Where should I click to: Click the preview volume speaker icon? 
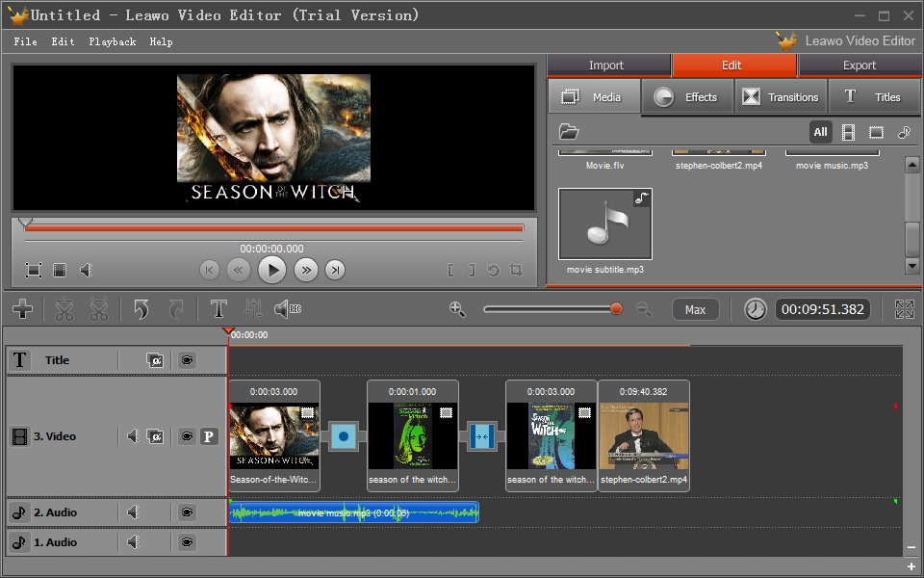86,270
